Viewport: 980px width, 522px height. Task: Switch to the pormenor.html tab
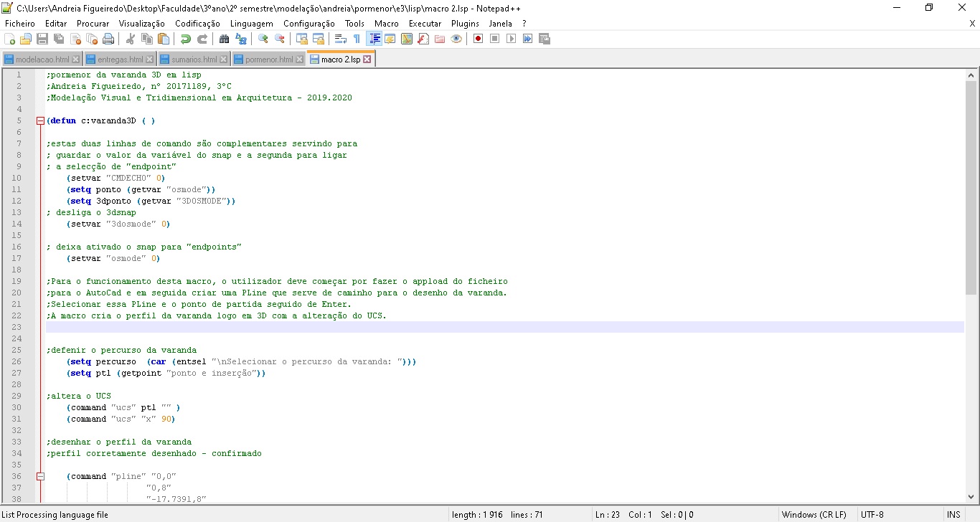click(269, 60)
